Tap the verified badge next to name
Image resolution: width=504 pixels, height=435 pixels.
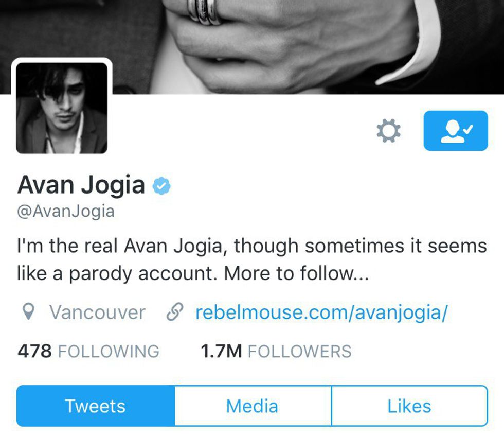[x=161, y=186]
